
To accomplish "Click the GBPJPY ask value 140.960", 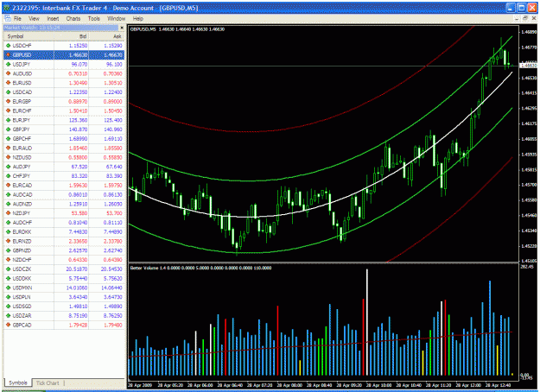I will click(112, 129).
